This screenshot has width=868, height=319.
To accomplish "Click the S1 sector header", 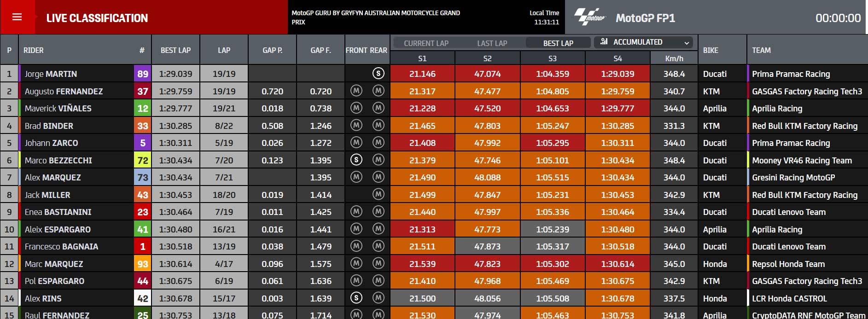I will point(422,58).
